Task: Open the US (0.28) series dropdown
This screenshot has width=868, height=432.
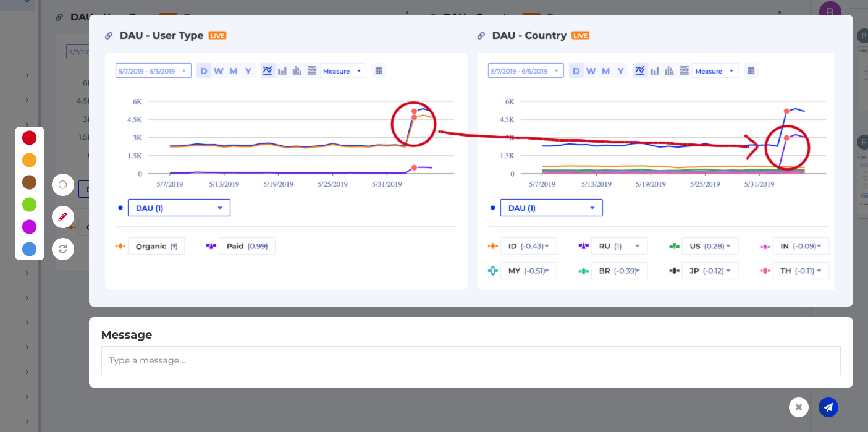Action: (x=710, y=246)
